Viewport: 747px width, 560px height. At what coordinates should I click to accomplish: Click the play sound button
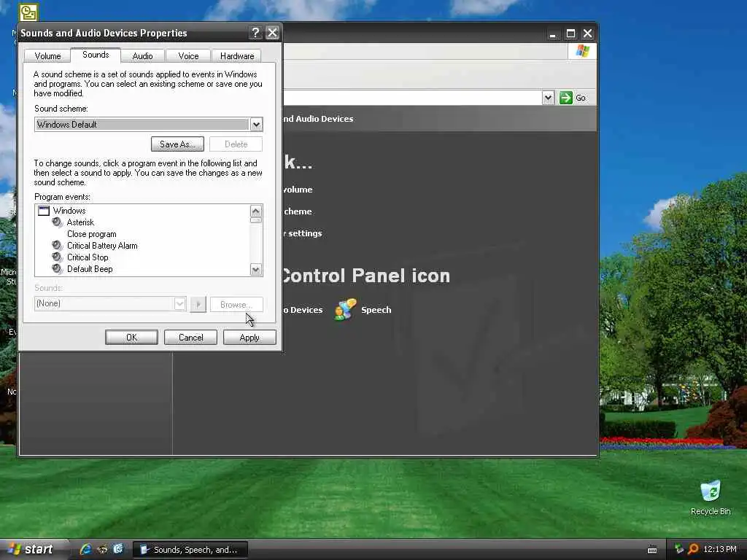pos(198,304)
